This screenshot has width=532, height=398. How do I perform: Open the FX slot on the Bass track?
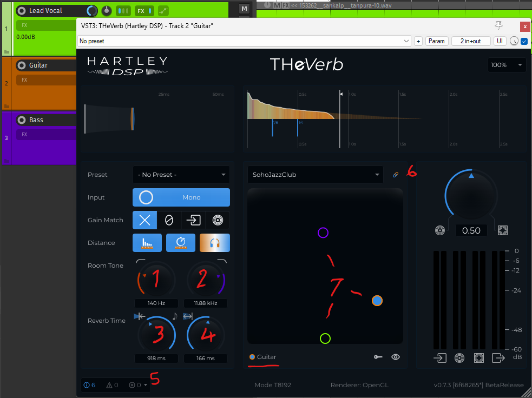(x=46, y=135)
